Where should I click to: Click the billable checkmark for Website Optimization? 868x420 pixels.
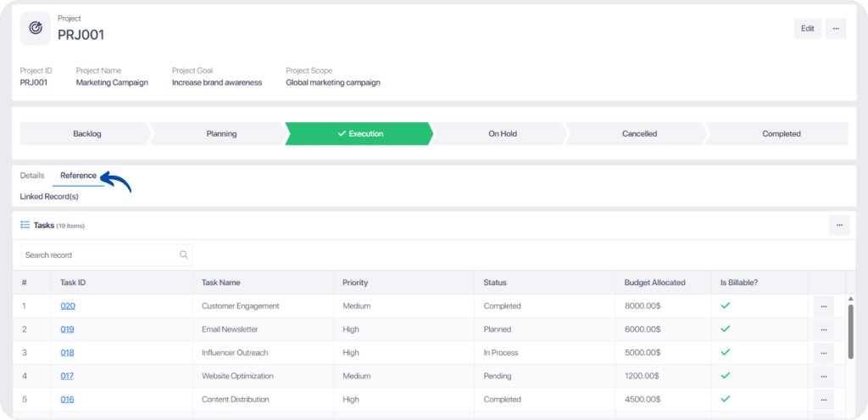point(726,375)
